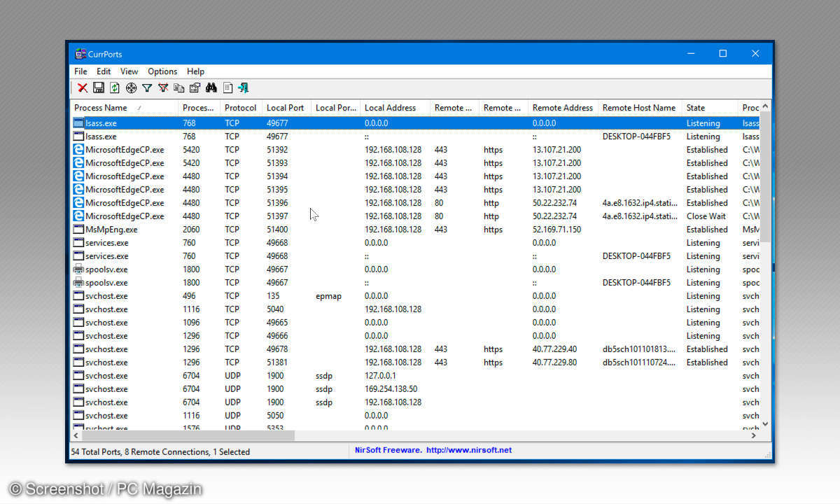
Task: Click local port 5040 cell
Action: click(x=275, y=309)
